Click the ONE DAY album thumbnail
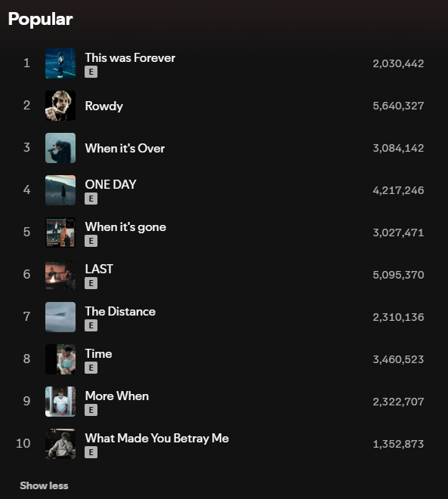 pos(60,190)
